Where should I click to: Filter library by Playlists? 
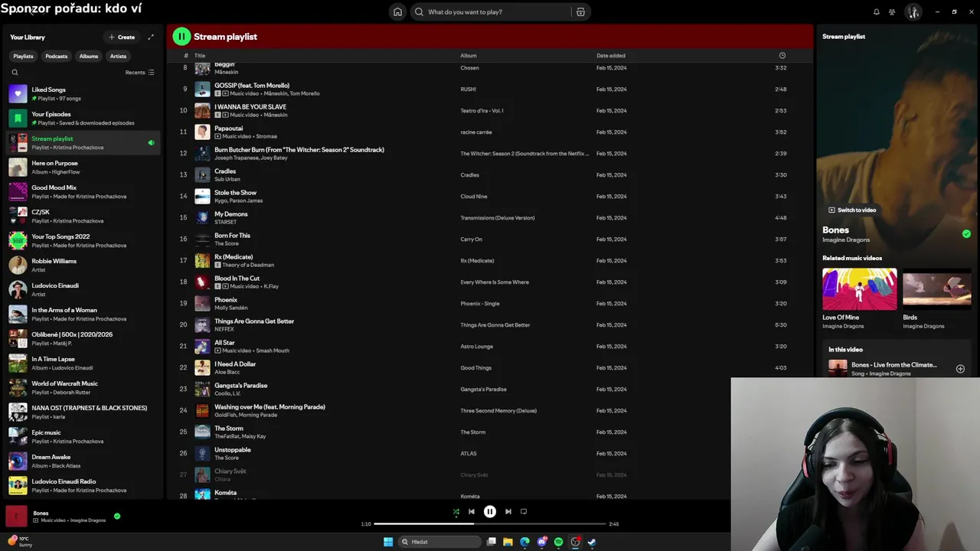click(23, 56)
